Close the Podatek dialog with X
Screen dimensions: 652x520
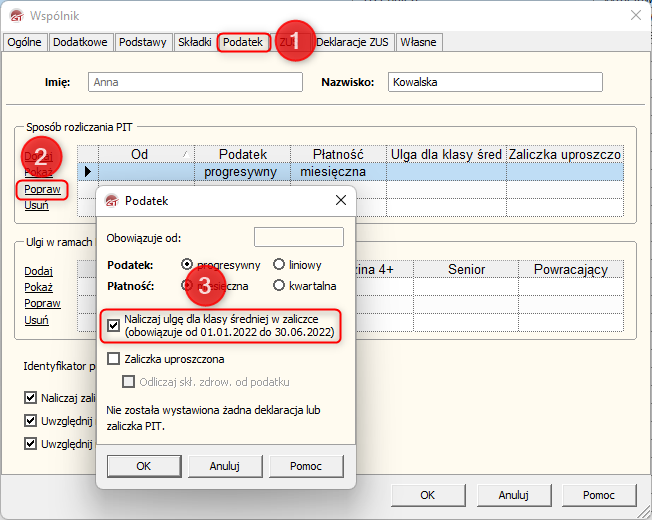341,200
